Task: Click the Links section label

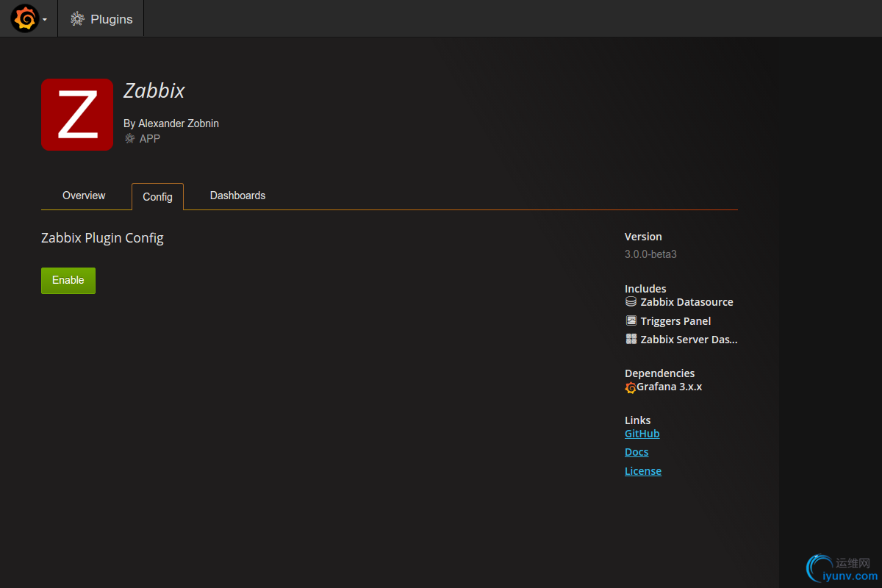Action: coord(637,420)
